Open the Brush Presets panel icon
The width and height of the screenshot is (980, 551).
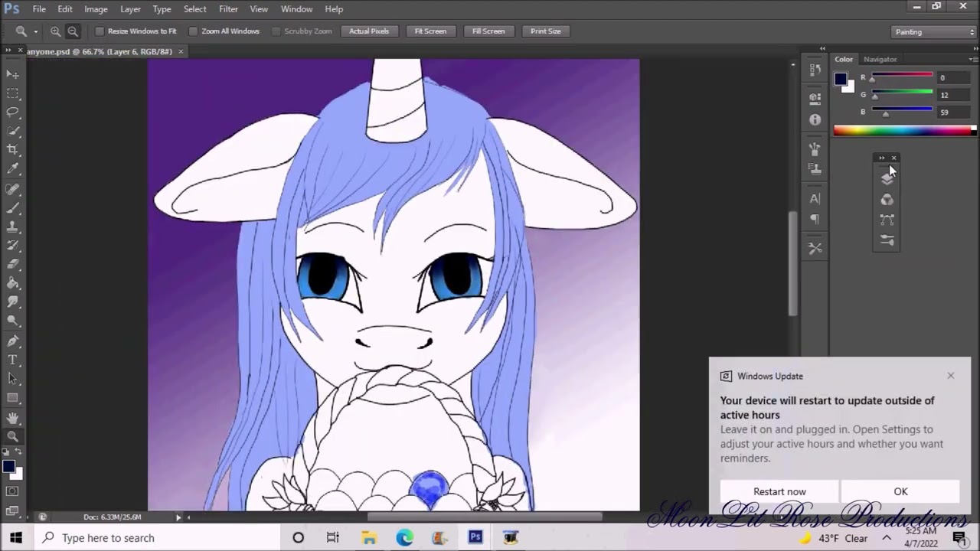point(815,148)
